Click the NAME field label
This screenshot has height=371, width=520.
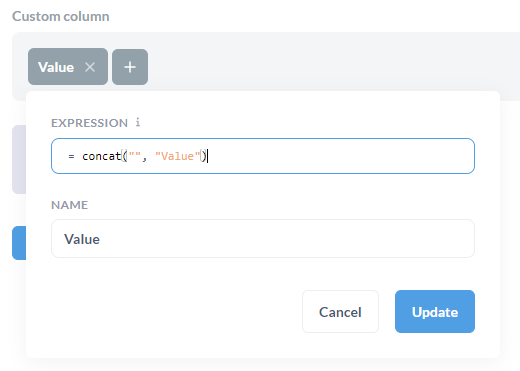69,205
